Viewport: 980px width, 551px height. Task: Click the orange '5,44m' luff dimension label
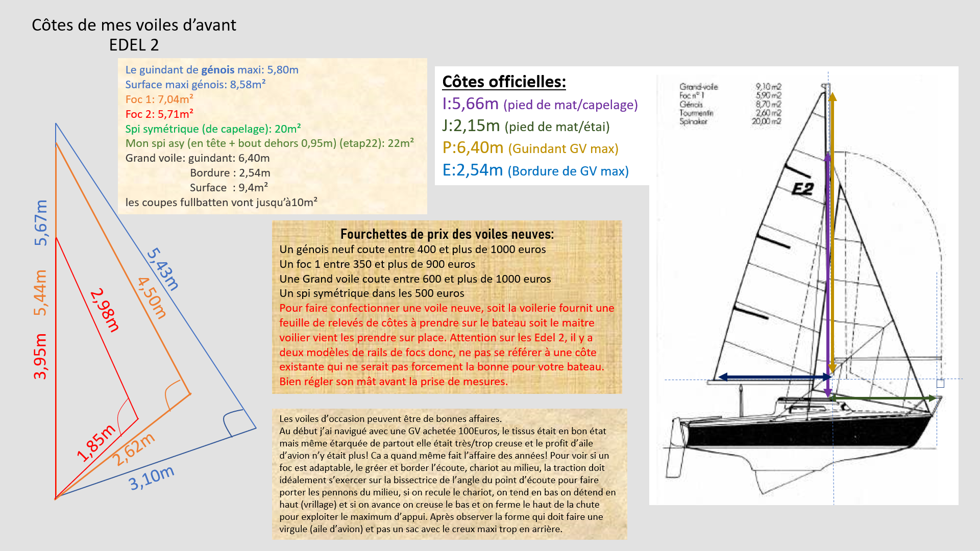pyautogui.click(x=40, y=292)
